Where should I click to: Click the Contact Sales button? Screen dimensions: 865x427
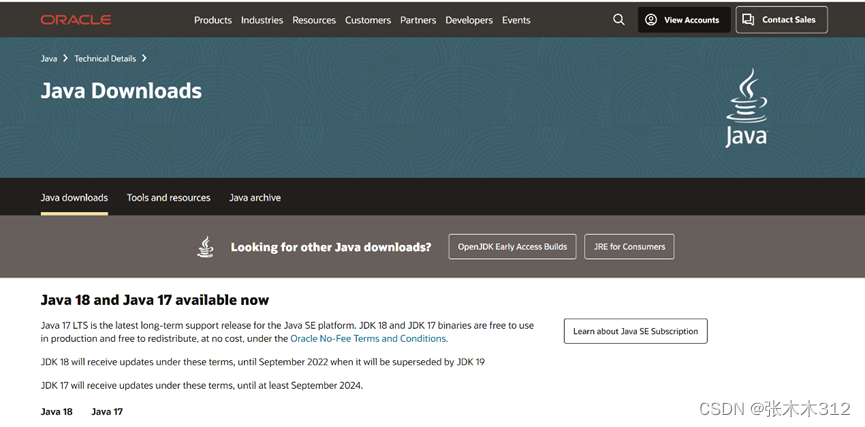(x=782, y=20)
